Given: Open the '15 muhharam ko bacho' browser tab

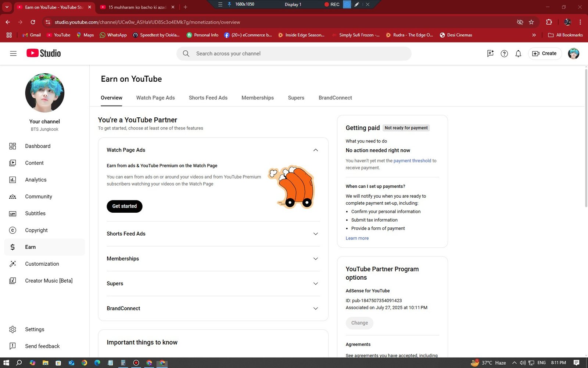Looking at the screenshot, I should pyautogui.click(x=137, y=7).
